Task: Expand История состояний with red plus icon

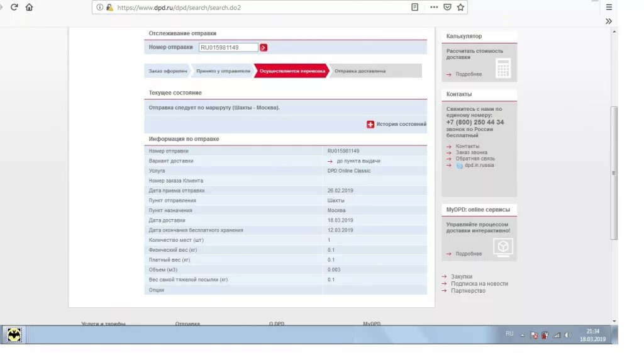Action: point(370,124)
